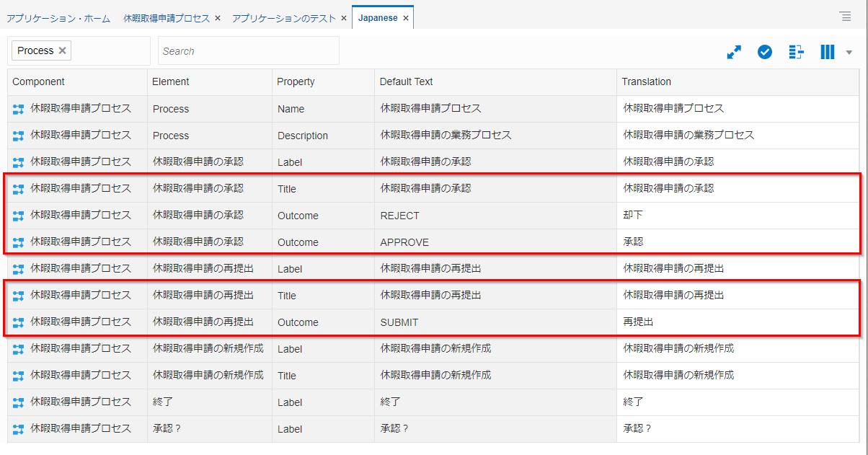
Task: Click the expand arrows icon in the toolbar
Action: 734,52
